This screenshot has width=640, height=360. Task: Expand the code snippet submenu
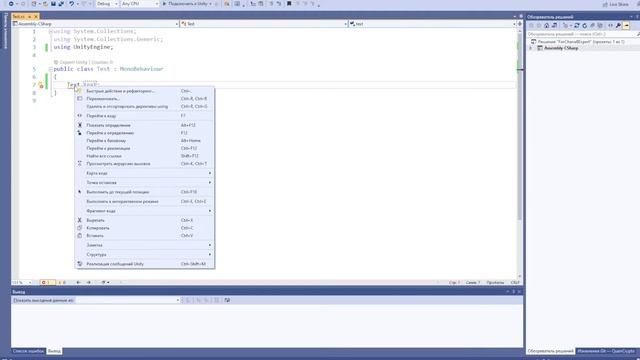click(x=144, y=211)
